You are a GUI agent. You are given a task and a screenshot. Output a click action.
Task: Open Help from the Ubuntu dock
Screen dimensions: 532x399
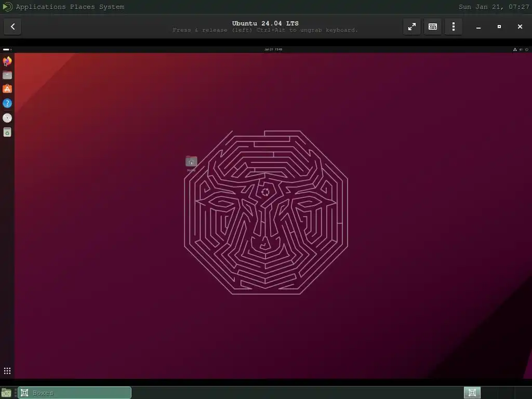(7, 103)
